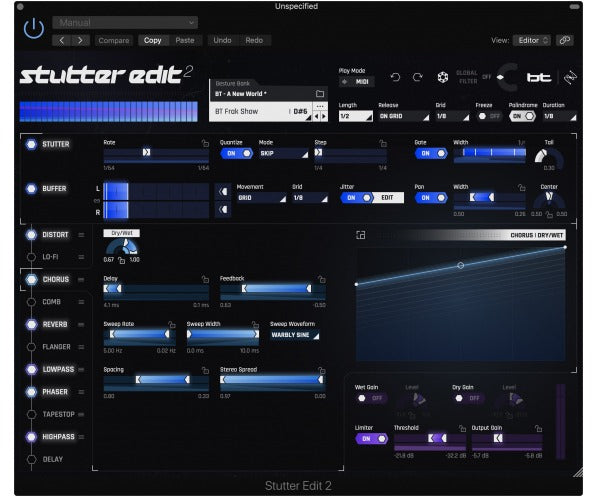Click the lock icon above Chorus Delay

click(205, 279)
